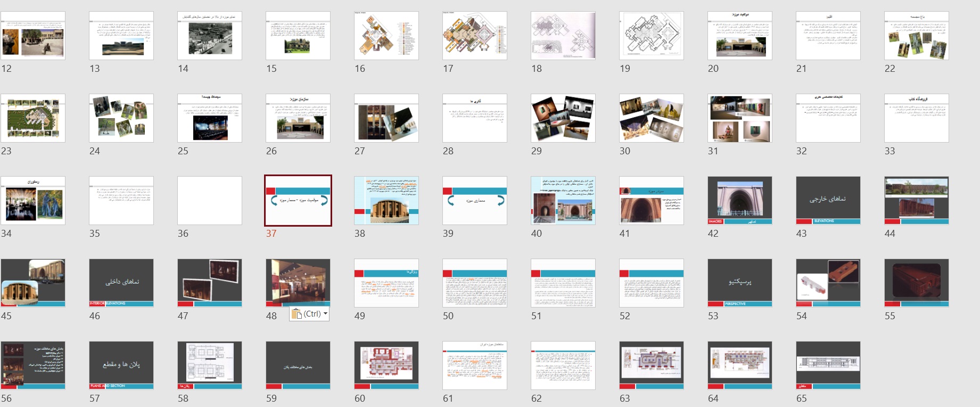Select slide 39 with blue bracket title
Screen dimensions: 980x407
(x=474, y=201)
